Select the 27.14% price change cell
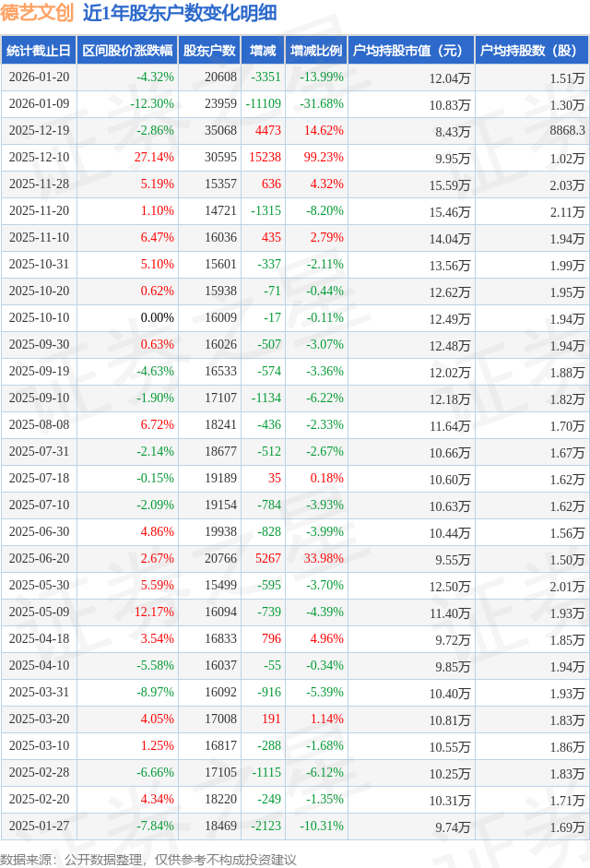 point(154,158)
